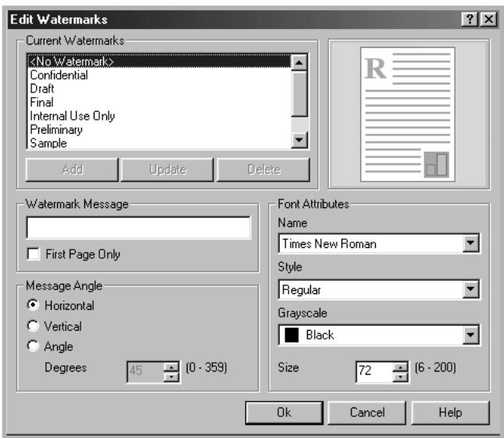This screenshot has width=504, height=438.
Task: Pick the Final watermark entry
Action: [159, 102]
